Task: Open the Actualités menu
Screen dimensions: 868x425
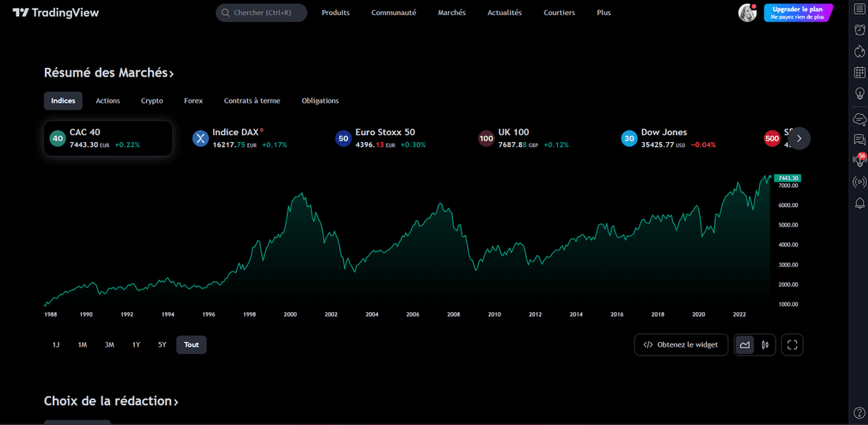Action: pos(504,13)
